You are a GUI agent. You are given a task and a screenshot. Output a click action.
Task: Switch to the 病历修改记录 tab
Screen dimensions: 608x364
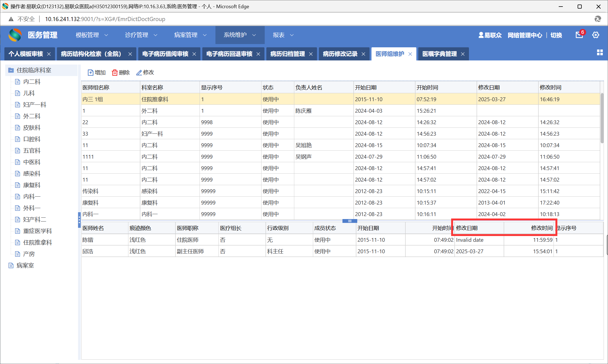tap(340, 54)
